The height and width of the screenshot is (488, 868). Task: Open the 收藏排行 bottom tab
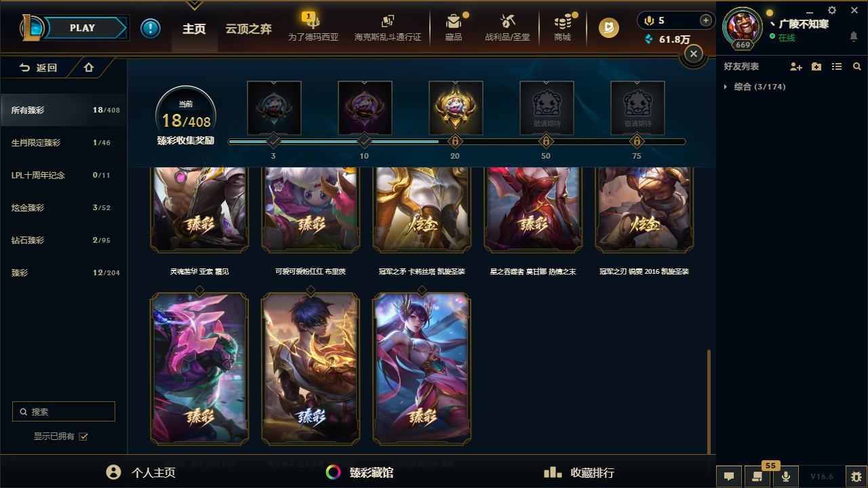pos(580,472)
